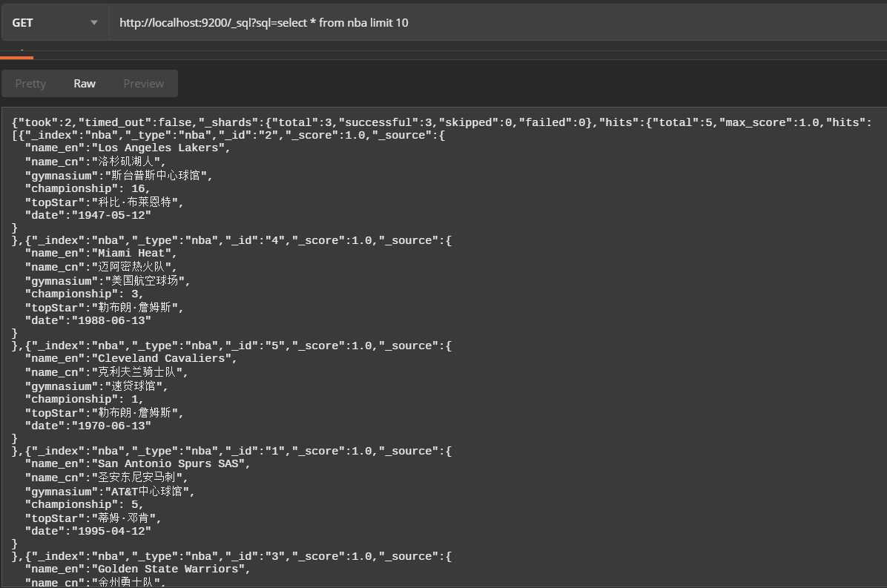Click the name_cn "迈阿密热火队" value
The width and height of the screenshot is (887, 588).
click(x=131, y=266)
